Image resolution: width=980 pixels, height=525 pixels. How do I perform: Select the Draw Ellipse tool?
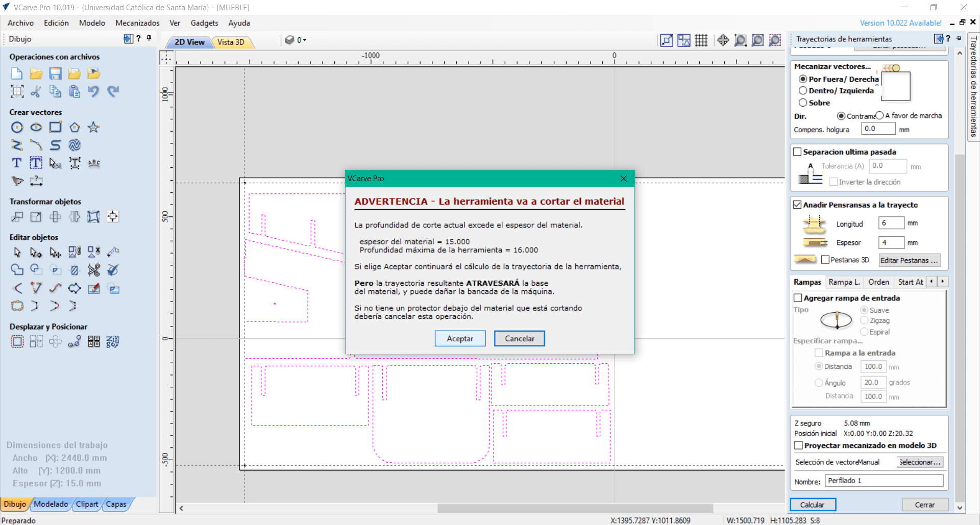point(36,128)
